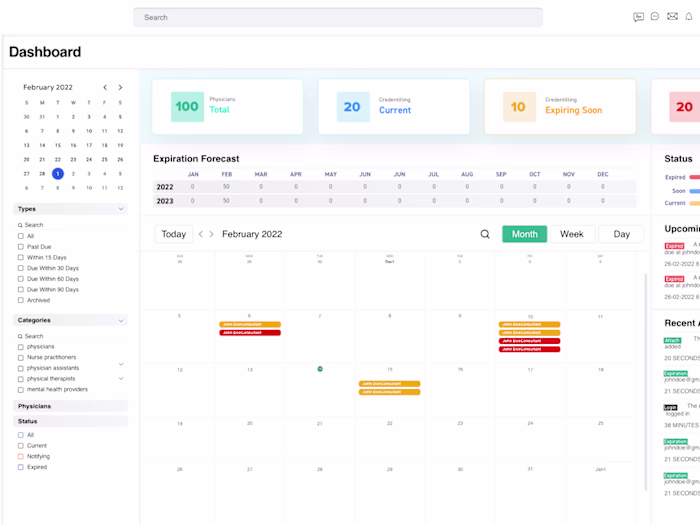
Task: Click the red 20 badge card
Action: click(684, 107)
